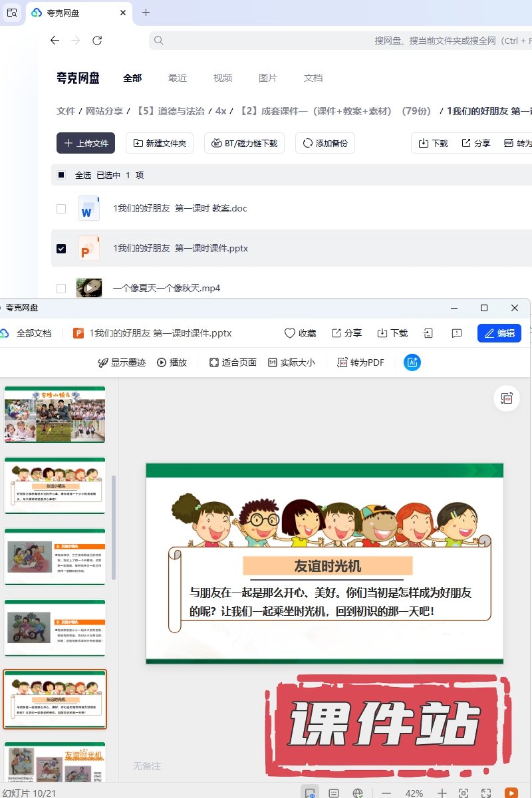
Task: Check the box for 教案.doc file
Action: [x=61, y=209]
